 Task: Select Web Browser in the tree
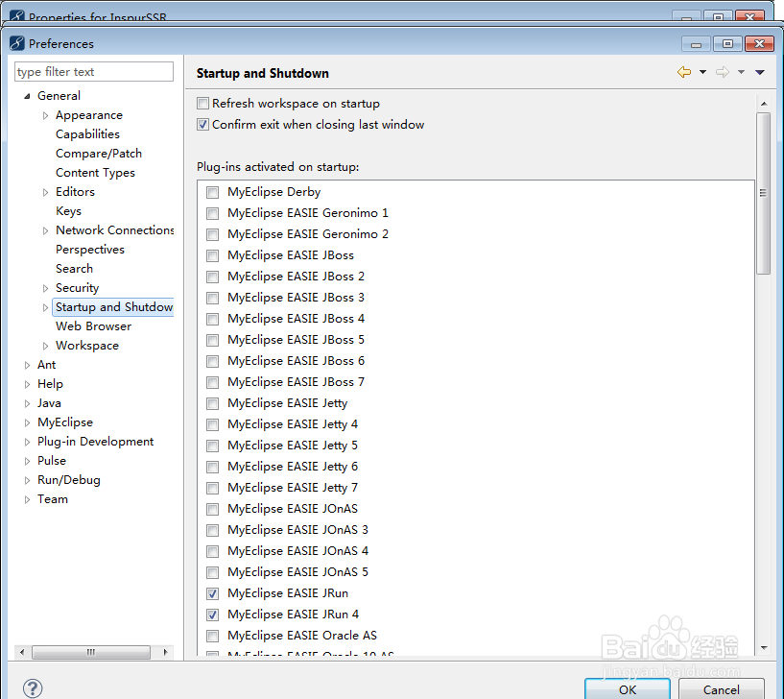click(x=93, y=326)
